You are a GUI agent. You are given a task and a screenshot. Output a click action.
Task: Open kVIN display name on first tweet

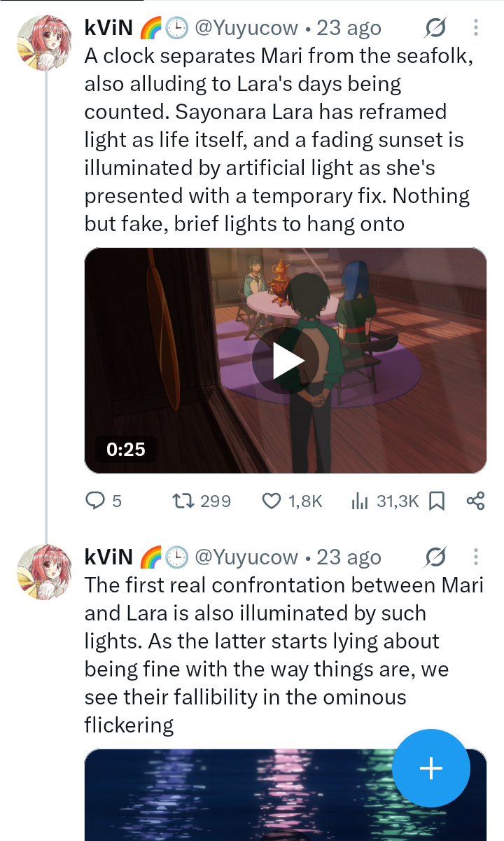(x=109, y=28)
